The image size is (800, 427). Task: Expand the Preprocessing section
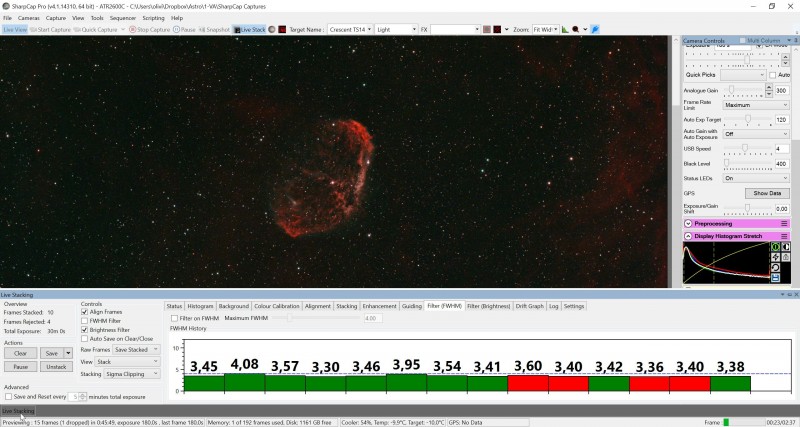pos(688,224)
